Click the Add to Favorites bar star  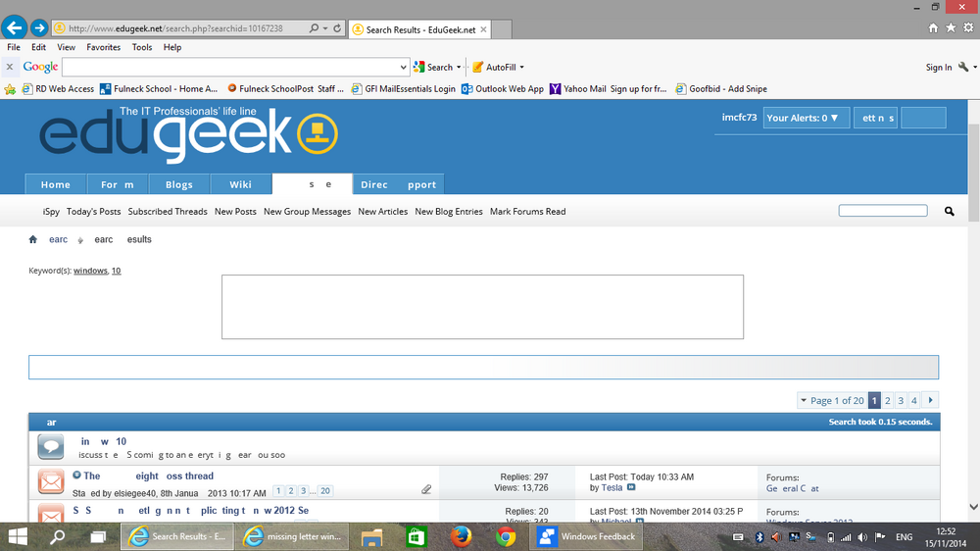pos(10,89)
